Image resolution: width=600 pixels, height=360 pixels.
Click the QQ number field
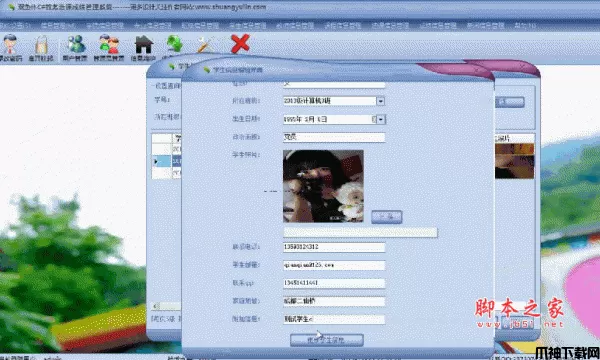tap(334, 283)
